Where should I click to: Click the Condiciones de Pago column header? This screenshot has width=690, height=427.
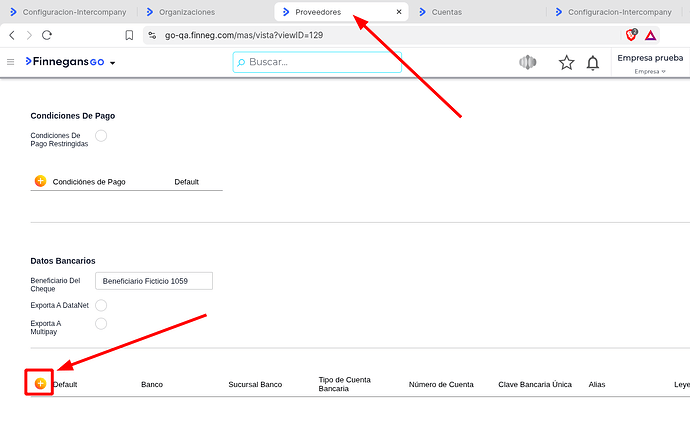point(89,182)
